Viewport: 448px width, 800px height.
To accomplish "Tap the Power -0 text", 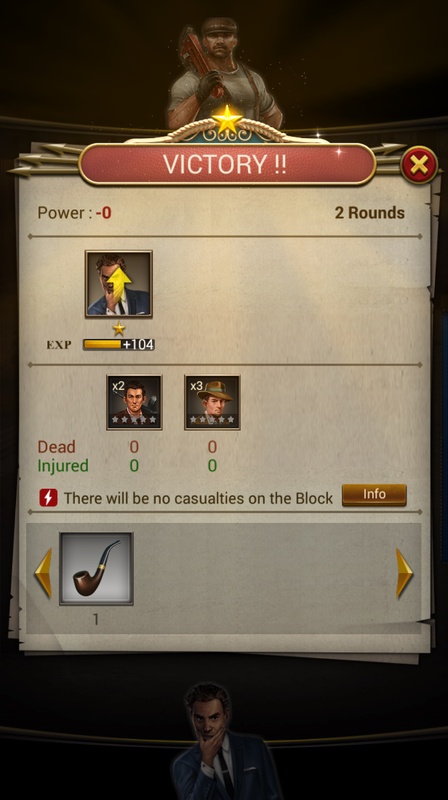I will (74, 213).
